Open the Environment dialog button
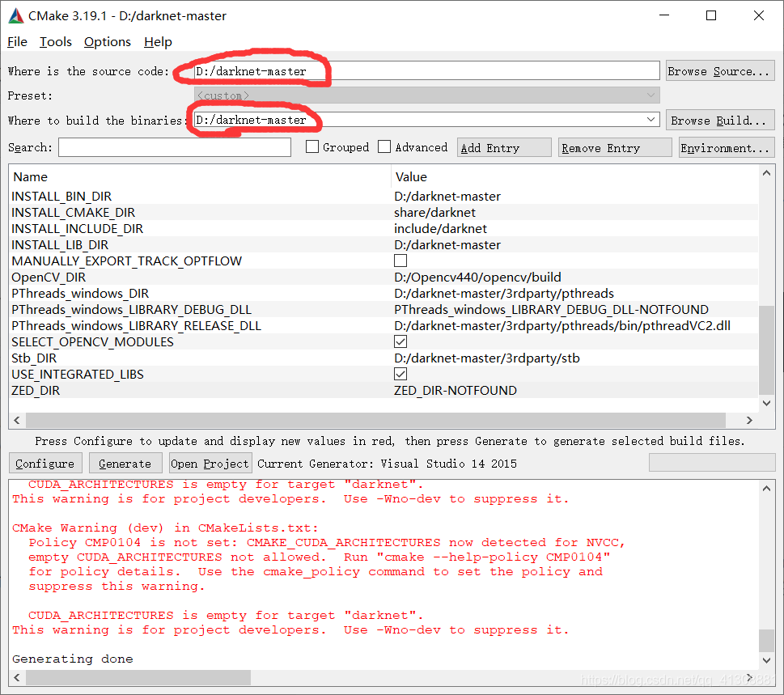 (x=727, y=148)
